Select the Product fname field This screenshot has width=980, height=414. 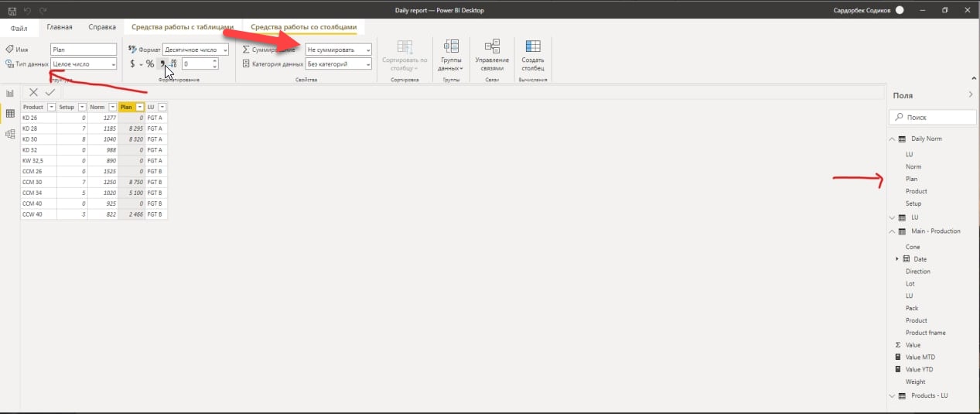(x=926, y=333)
